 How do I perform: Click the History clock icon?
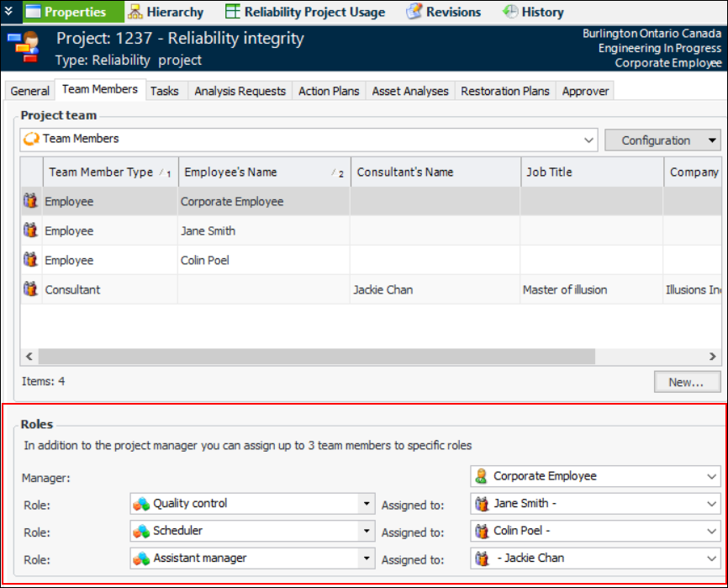click(510, 12)
